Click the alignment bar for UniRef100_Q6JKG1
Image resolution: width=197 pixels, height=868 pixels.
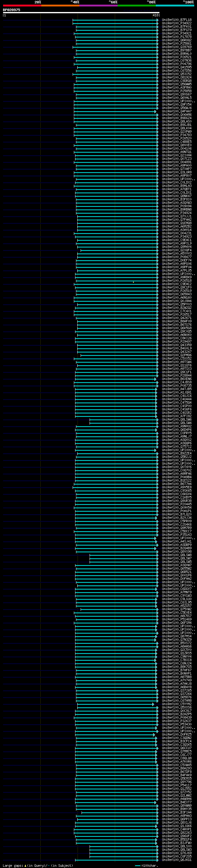117,860
